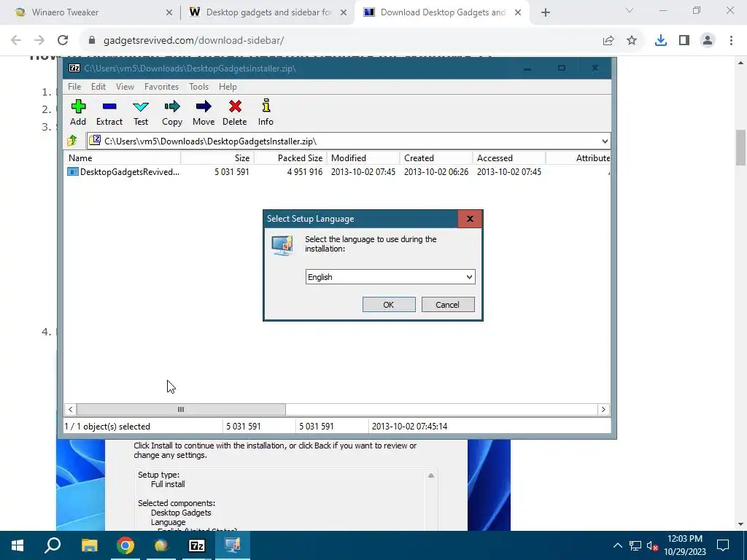The height and width of the screenshot is (560, 747).
Task: Sort by Created column header
Action: (436, 158)
